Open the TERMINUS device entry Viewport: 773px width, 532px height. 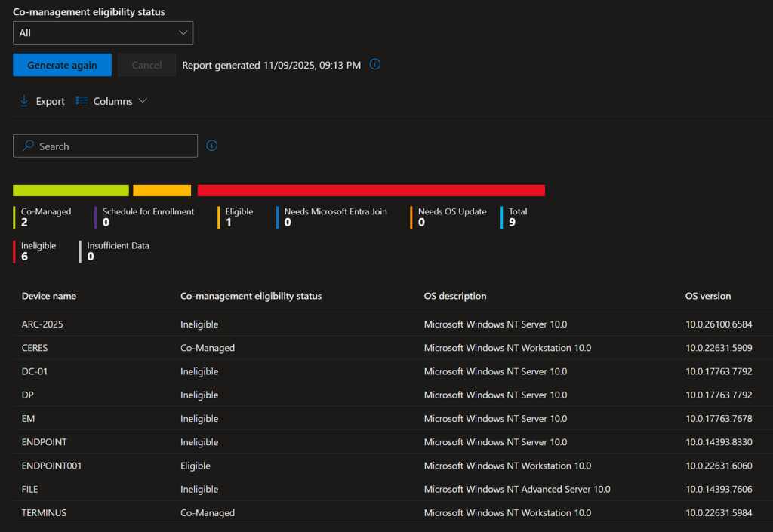coord(44,512)
